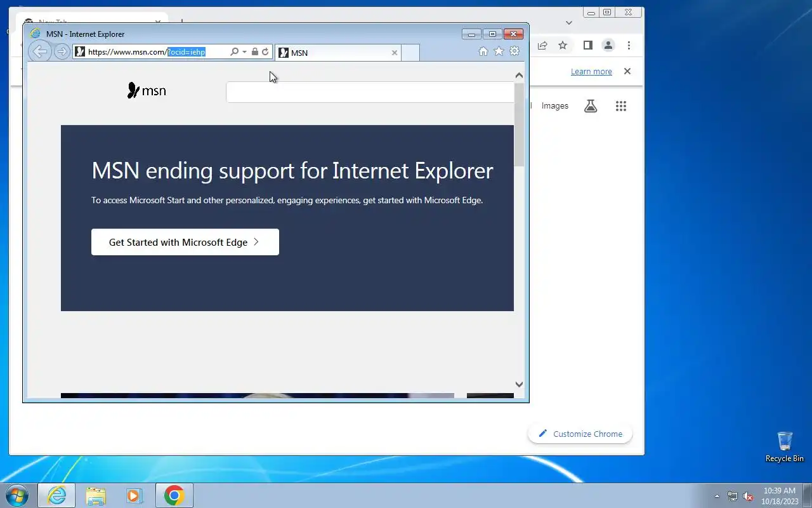Click the search magnifier in IE address bar

point(234,51)
